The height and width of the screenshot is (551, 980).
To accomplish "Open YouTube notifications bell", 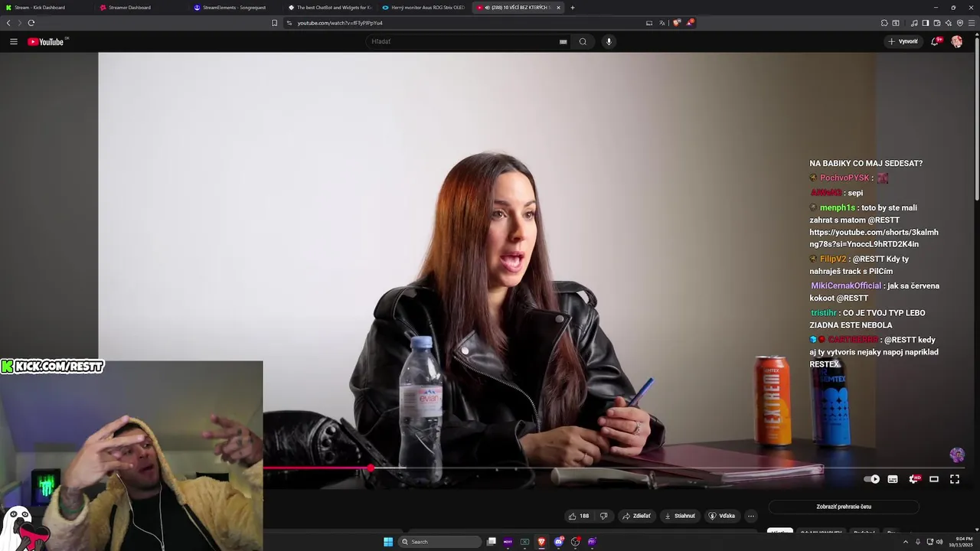I will [x=935, y=41].
